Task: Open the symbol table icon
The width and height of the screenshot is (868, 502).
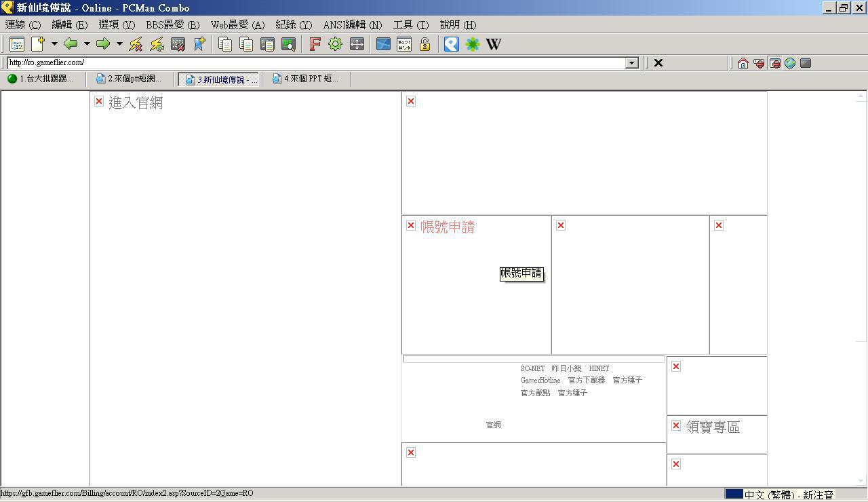Action: point(404,44)
